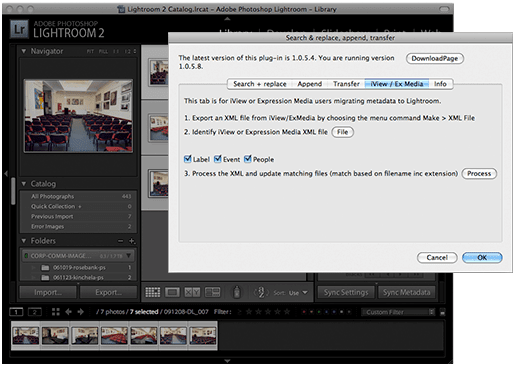Viewport: 515px width, 366px height.
Task: Hide left panel with side arrow
Action: click(6, 173)
